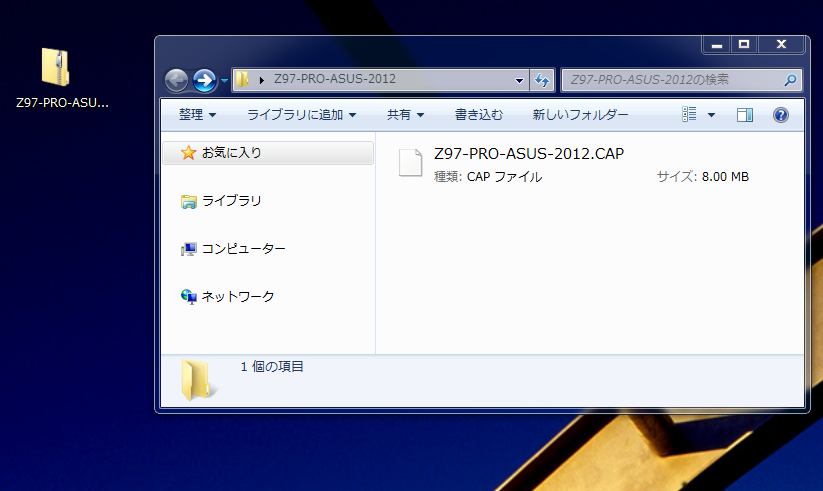Expand the address bar breadcrumb arrow
Image resolution: width=823 pixels, height=491 pixels.
261,80
